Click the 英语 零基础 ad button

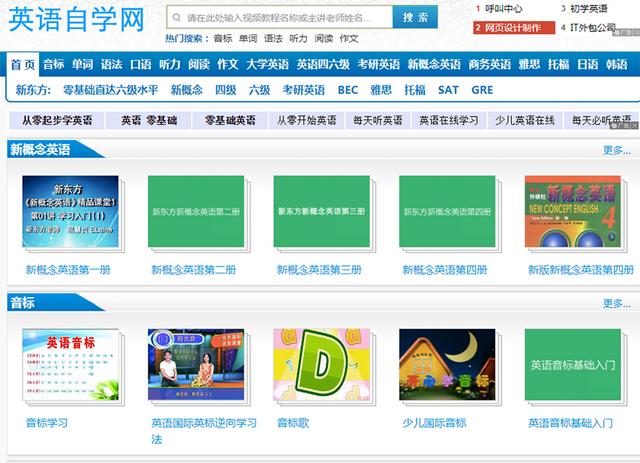[149, 120]
